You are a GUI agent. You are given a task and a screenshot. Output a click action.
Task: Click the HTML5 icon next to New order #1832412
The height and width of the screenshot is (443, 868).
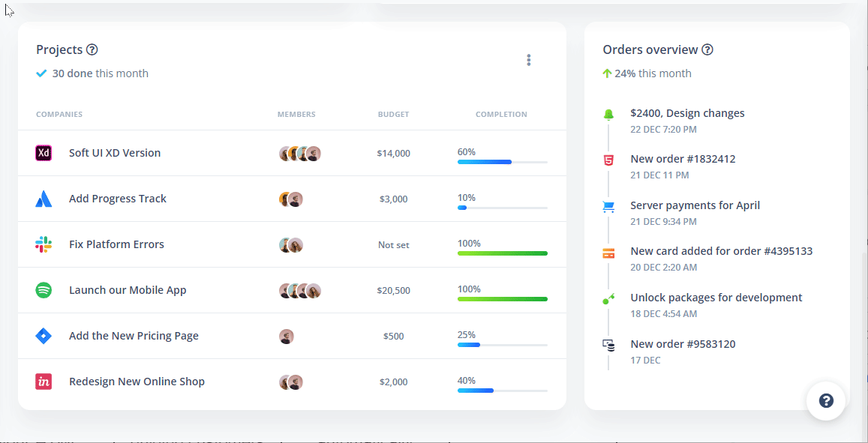click(608, 160)
